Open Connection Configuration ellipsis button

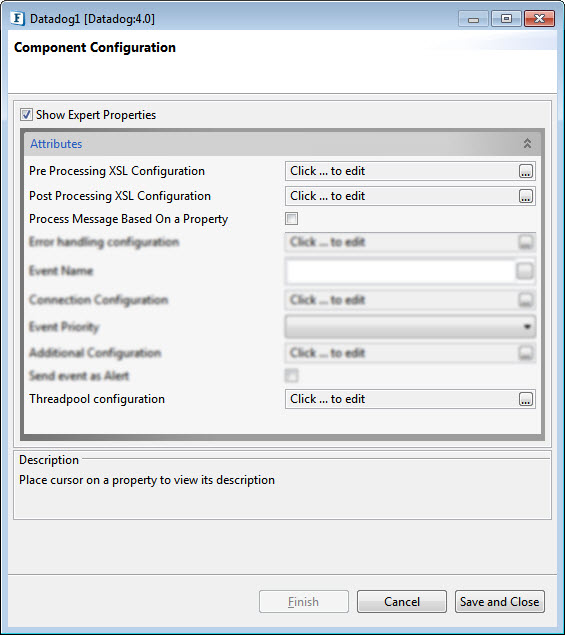(x=526, y=300)
